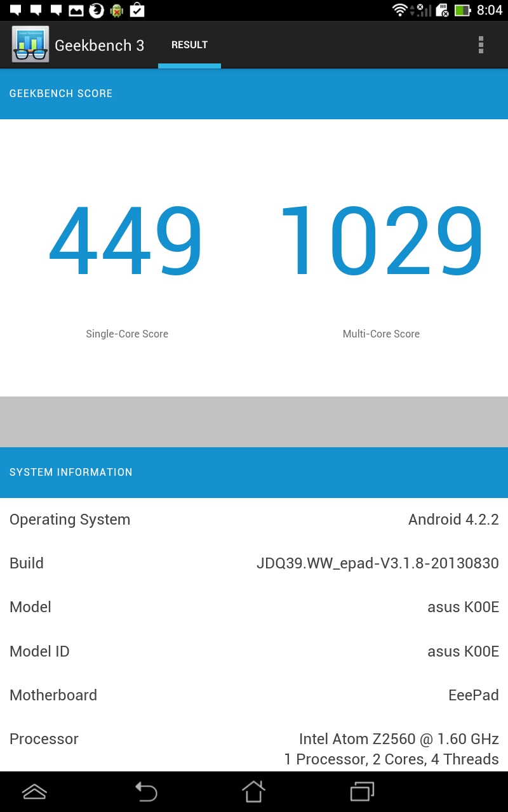Tap the SD card status icon

[x=442, y=10]
